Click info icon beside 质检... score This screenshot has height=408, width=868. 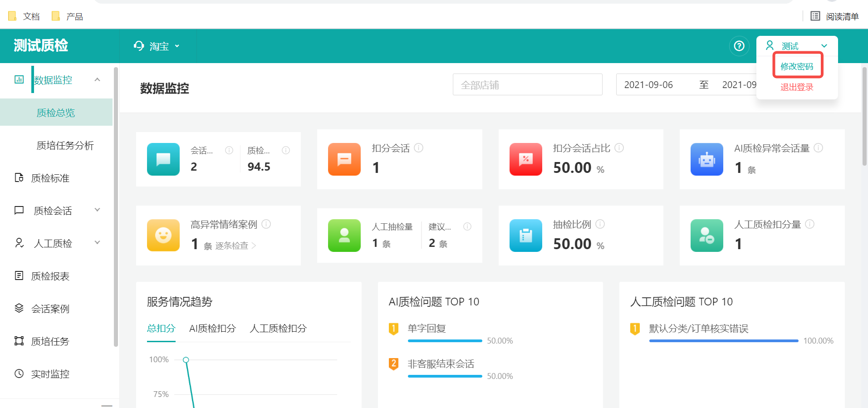click(x=286, y=150)
